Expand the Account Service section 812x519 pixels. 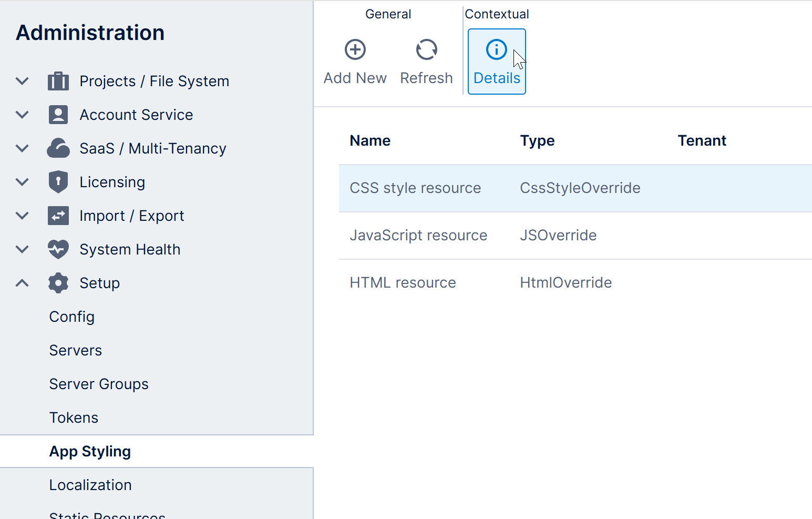coord(22,114)
